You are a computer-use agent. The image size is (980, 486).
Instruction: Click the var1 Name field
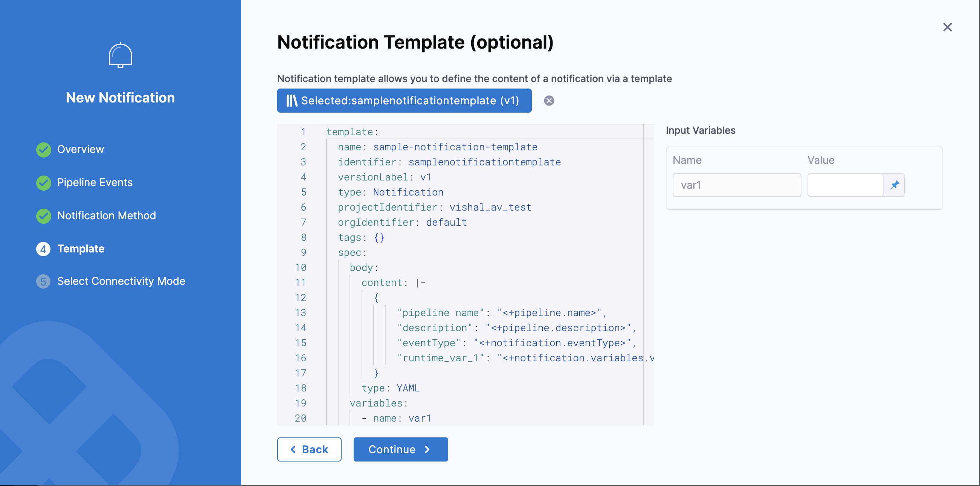pos(736,185)
